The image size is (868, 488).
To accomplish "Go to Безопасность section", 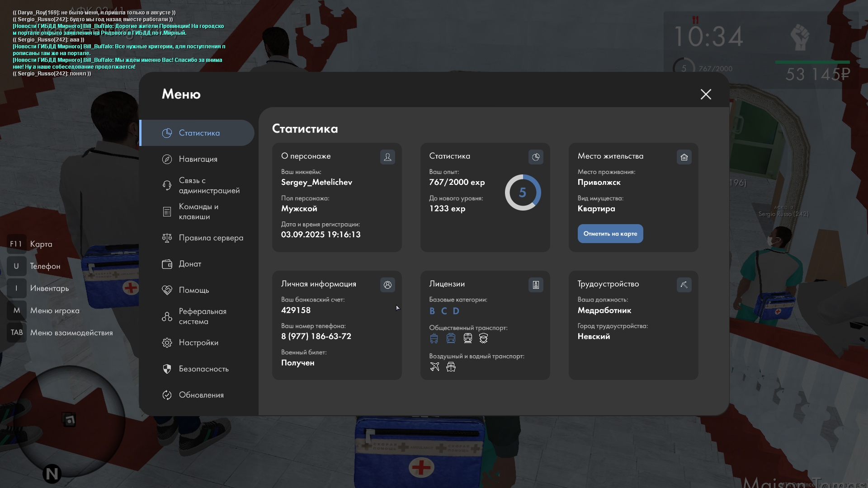I will (203, 369).
